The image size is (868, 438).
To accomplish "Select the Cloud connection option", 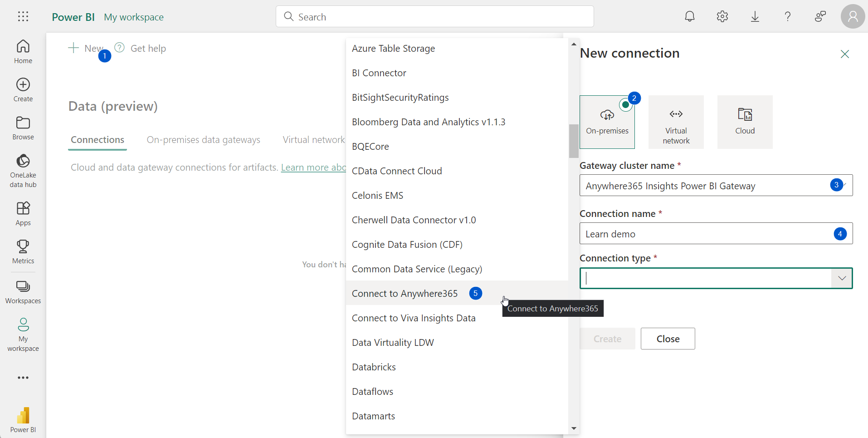I will point(745,122).
